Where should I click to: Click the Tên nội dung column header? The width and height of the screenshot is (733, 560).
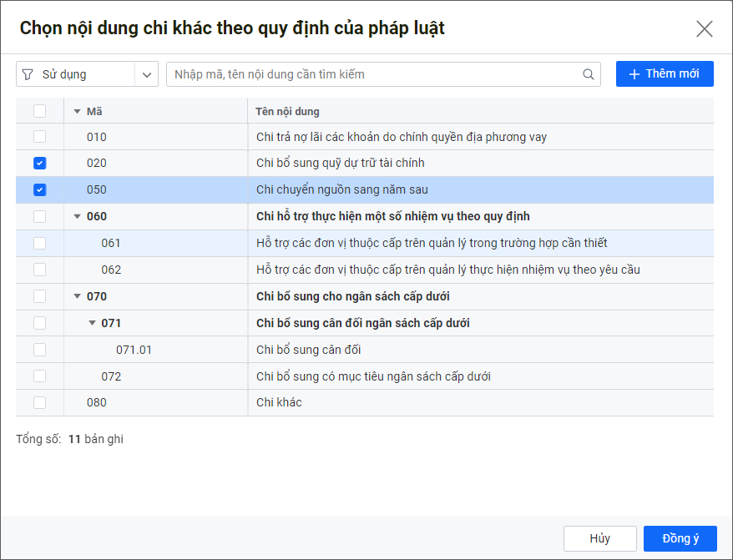tap(287, 111)
